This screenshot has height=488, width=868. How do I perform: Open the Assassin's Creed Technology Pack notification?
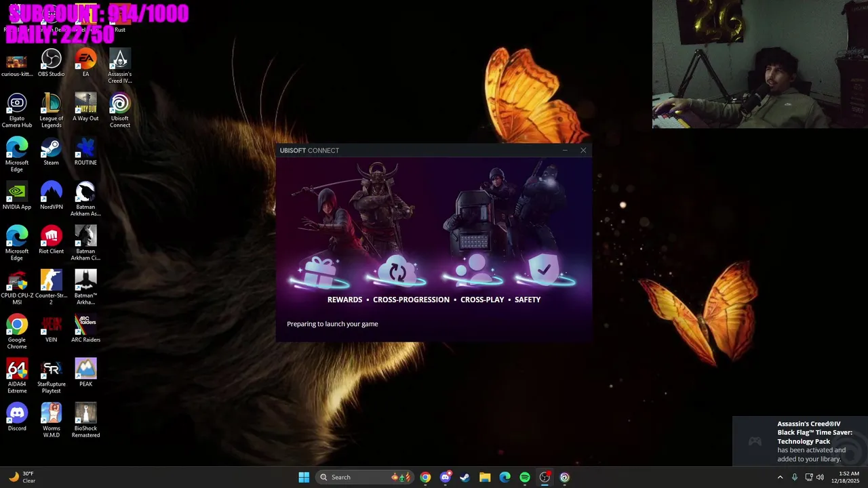pyautogui.click(x=800, y=441)
